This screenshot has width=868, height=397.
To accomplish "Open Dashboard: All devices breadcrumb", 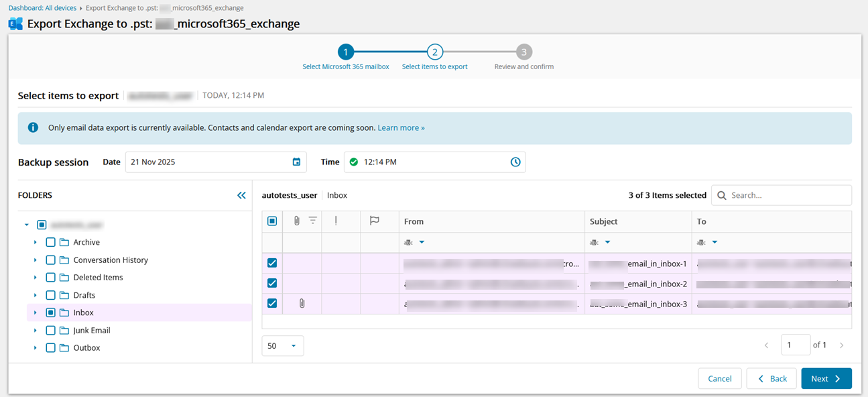I will coord(42,8).
